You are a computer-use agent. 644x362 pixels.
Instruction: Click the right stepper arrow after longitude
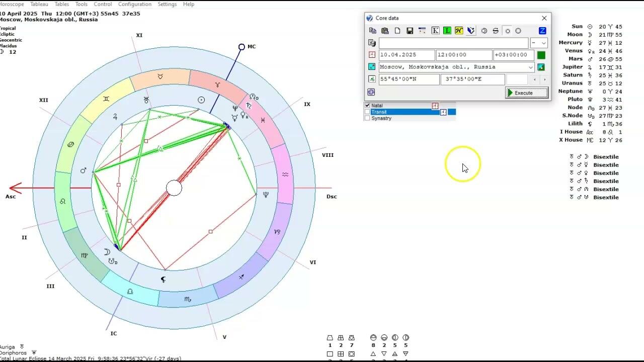[x=544, y=79]
